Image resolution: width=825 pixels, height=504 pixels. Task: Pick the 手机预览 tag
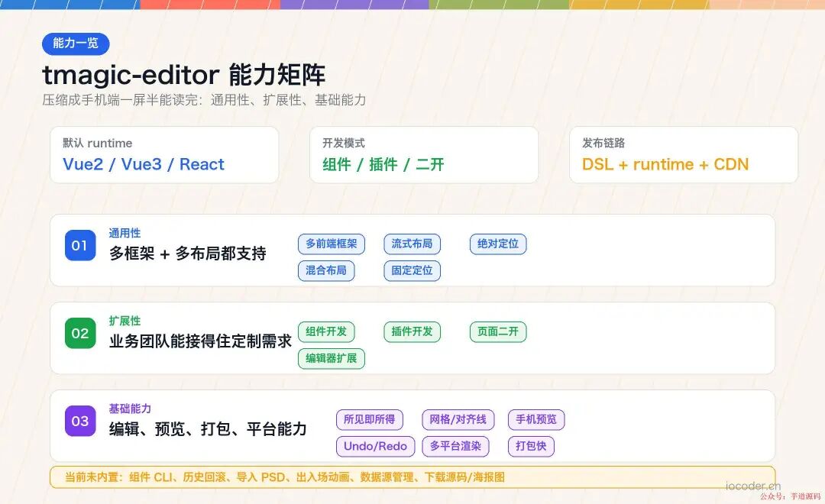tap(536, 419)
